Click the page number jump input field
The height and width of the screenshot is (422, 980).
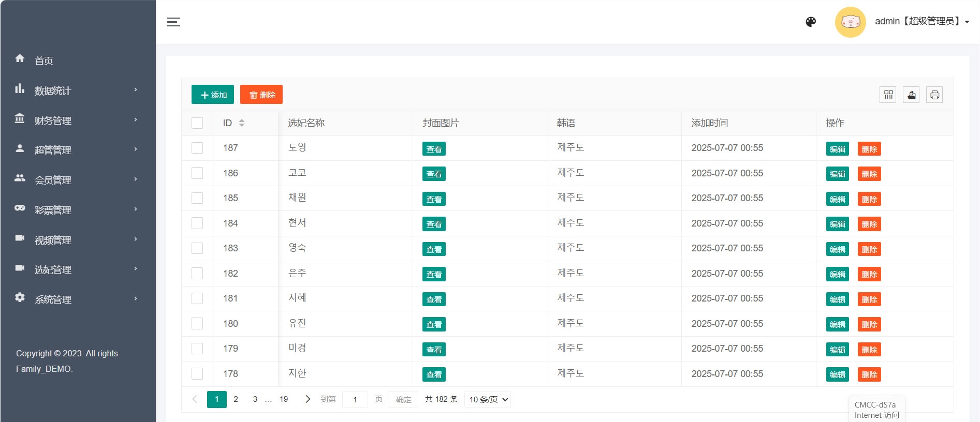355,399
